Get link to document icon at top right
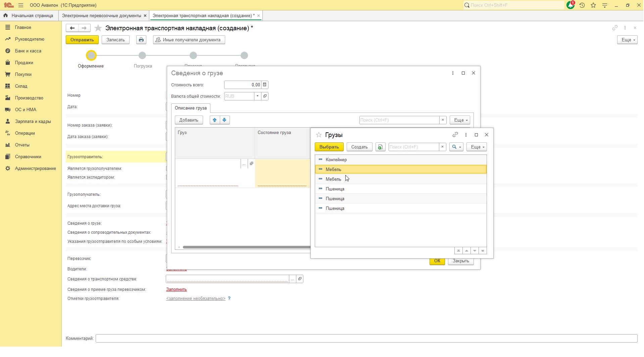Image resolution: width=644 pixels, height=357 pixels. (x=615, y=28)
